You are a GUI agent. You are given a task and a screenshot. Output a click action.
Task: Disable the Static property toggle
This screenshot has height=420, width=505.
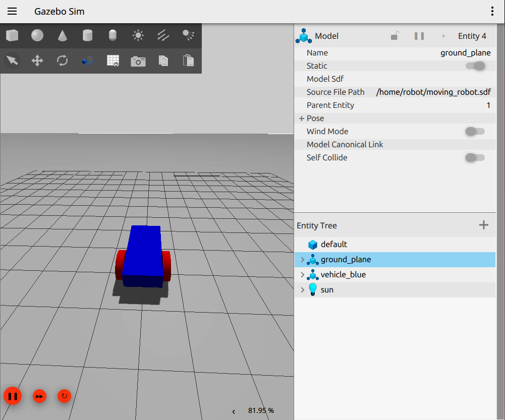[475, 66]
